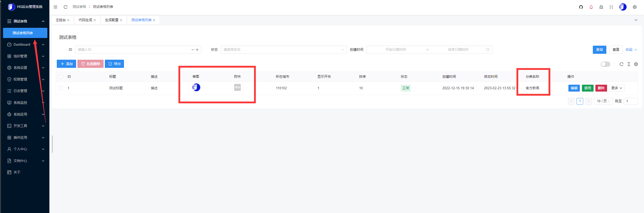
Task: Collapse the sidebar menu icon
Action: (55, 7)
